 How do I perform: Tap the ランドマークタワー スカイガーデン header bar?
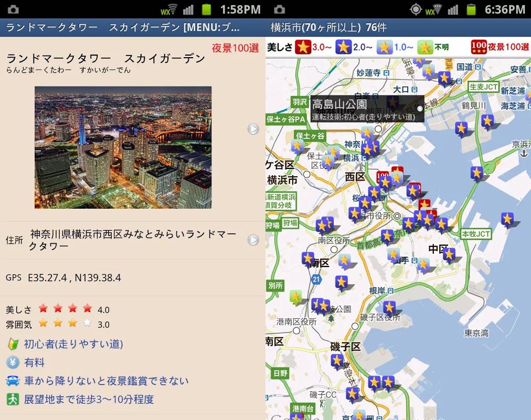(x=132, y=27)
